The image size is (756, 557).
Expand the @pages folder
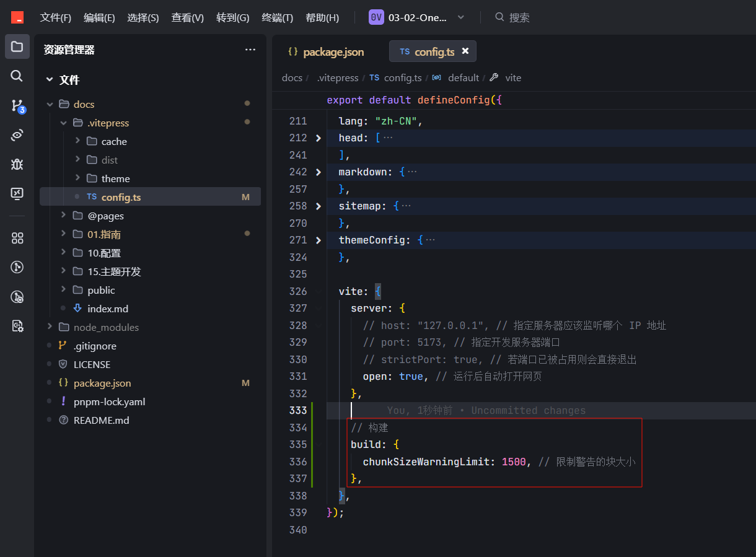click(63, 216)
